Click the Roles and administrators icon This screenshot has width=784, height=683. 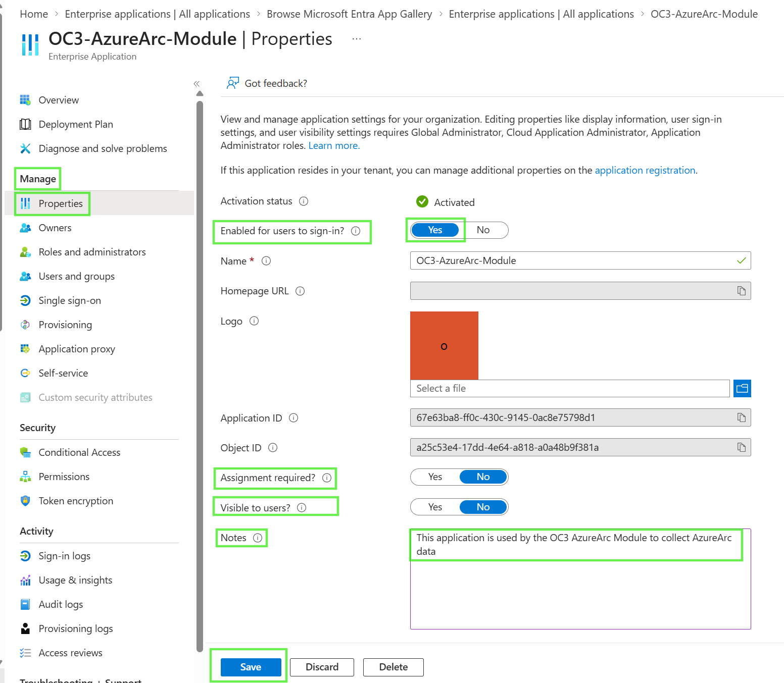(x=25, y=252)
